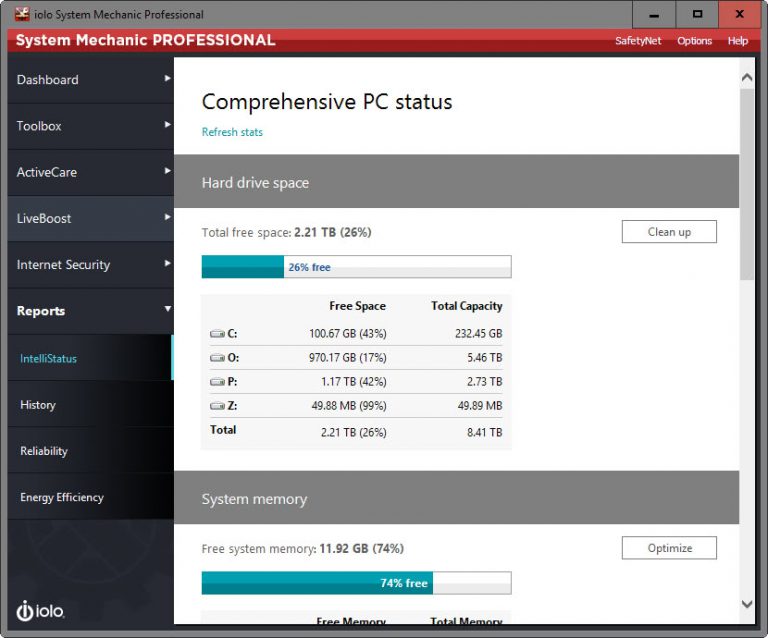The image size is (768, 638).
Task: Open the Internet Security section
Action: [x=91, y=265]
